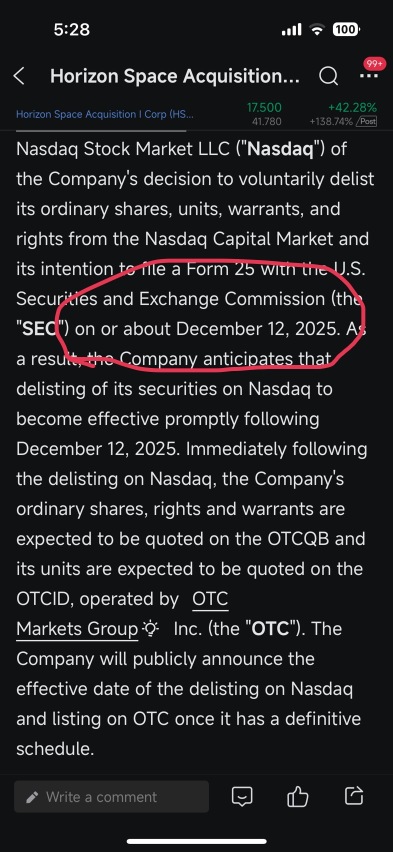Tap the +138.74% post-market change
This screenshot has width=393, height=852.
click(332, 121)
